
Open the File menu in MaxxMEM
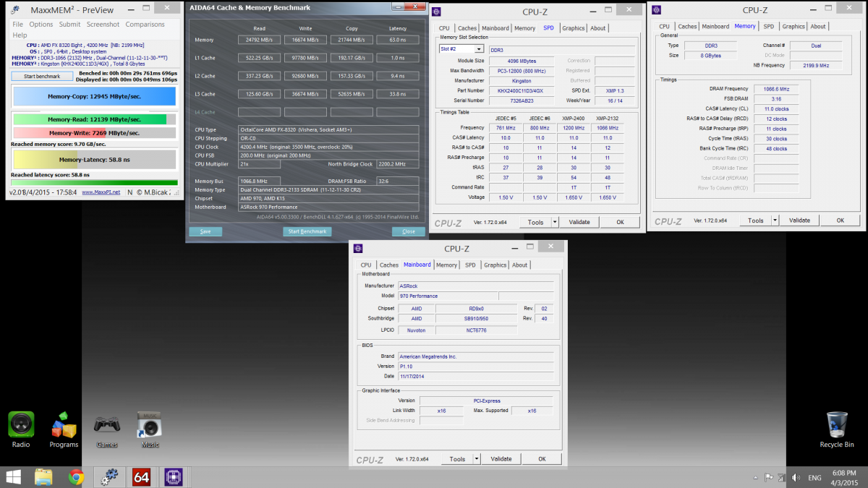click(x=18, y=25)
